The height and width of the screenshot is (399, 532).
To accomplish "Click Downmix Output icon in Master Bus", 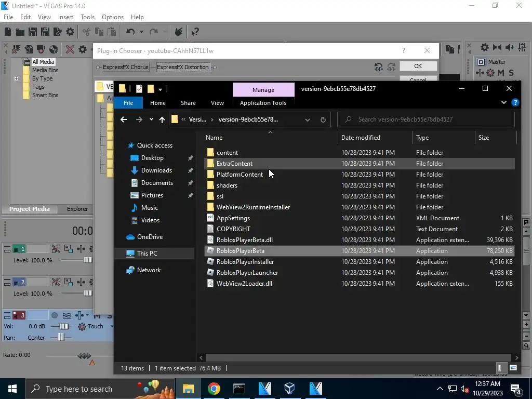I will point(497,47).
